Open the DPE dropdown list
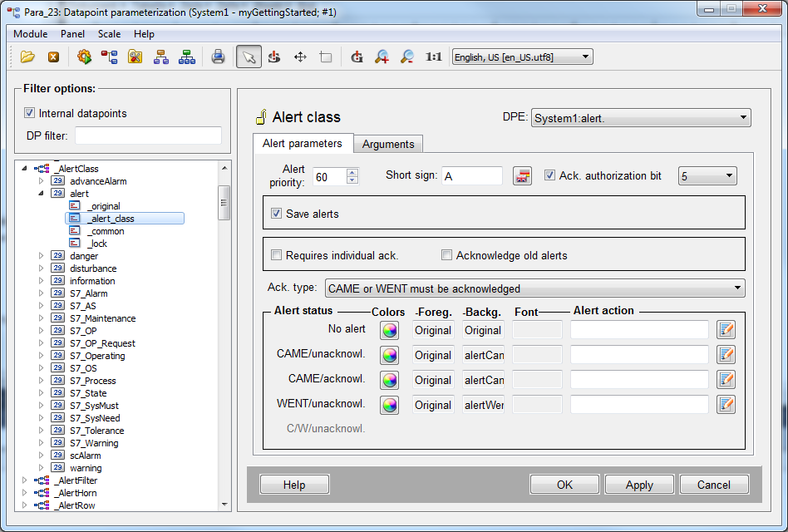The image size is (788, 532). coord(640,118)
